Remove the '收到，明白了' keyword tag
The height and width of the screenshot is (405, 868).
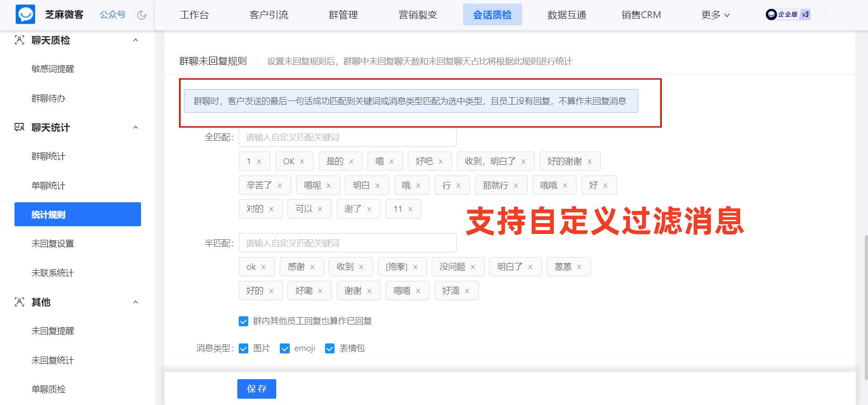click(523, 162)
